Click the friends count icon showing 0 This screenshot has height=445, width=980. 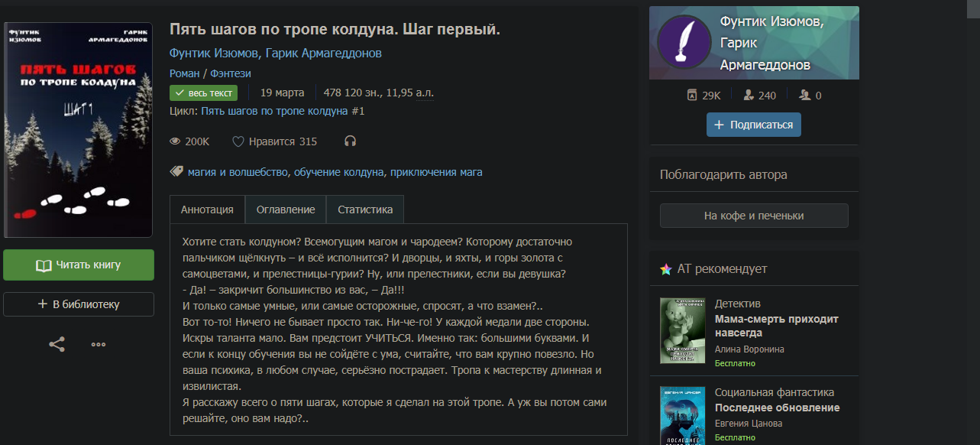point(804,96)
